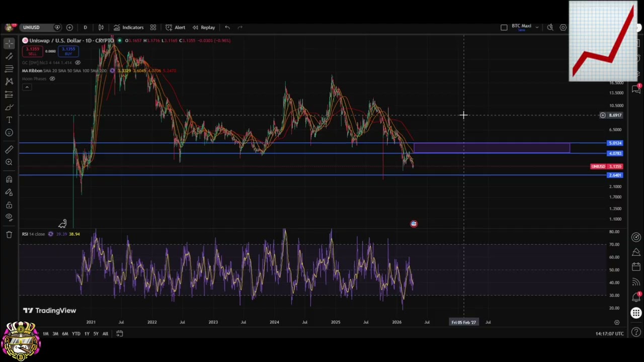Click the 4.0783 horizontal line price label
The image size is (644, 362).
[x=615, y=153]
